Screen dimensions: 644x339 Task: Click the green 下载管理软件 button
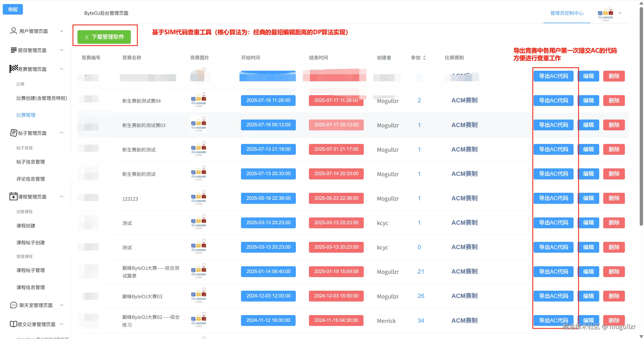(x=104, y=37)
